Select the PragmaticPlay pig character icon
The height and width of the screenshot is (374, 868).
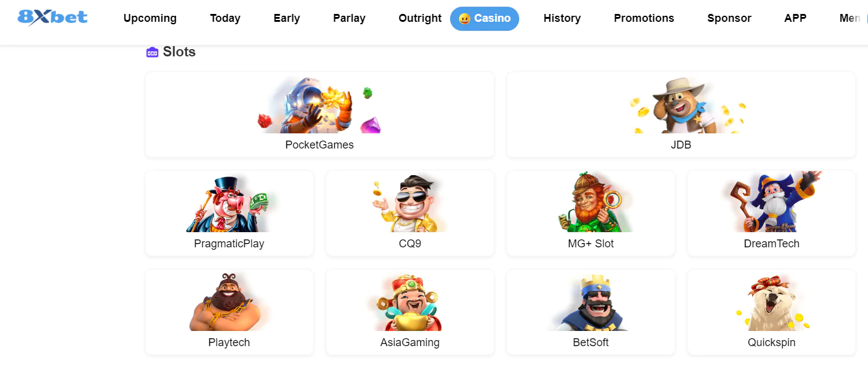229,204
